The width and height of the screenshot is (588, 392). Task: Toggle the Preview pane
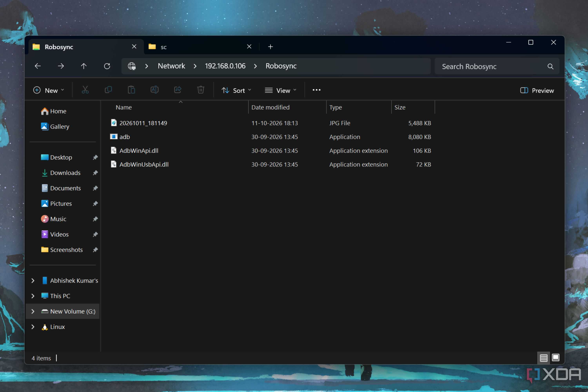click(x=537, y=91)
